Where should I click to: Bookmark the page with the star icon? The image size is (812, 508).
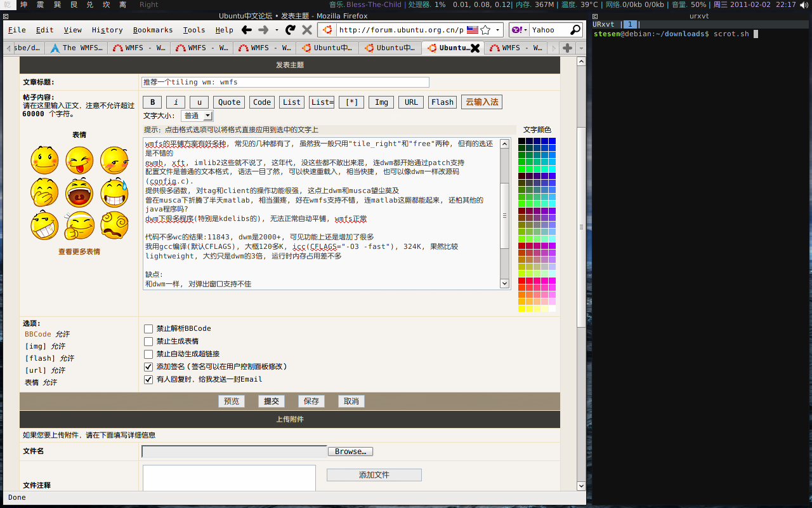click(x=485, y=30)
